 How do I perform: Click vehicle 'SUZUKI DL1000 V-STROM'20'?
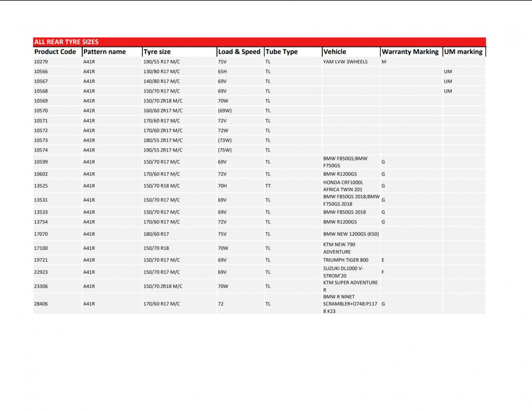[344, 272]
